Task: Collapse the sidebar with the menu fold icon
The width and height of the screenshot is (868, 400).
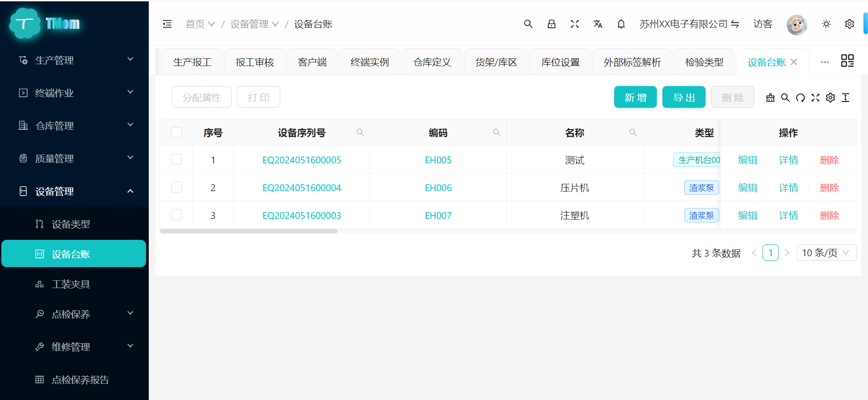Action: (x=167, y=24)
